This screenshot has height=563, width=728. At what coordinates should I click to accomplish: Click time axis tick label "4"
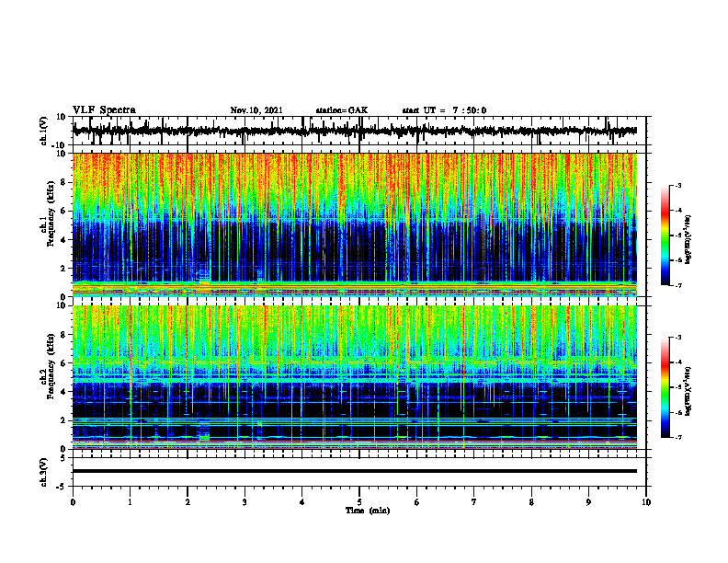(301, 502)
